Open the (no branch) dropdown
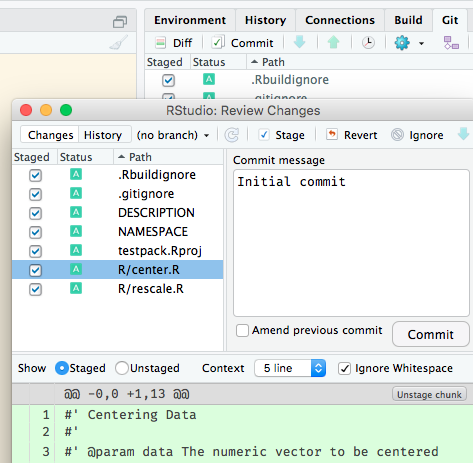 [173, 135]
